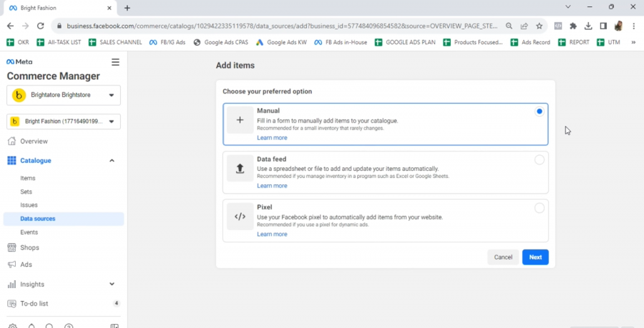The image size is (644, 328).
Task: Click the Pixel code icon
Action: coord(240,217)
